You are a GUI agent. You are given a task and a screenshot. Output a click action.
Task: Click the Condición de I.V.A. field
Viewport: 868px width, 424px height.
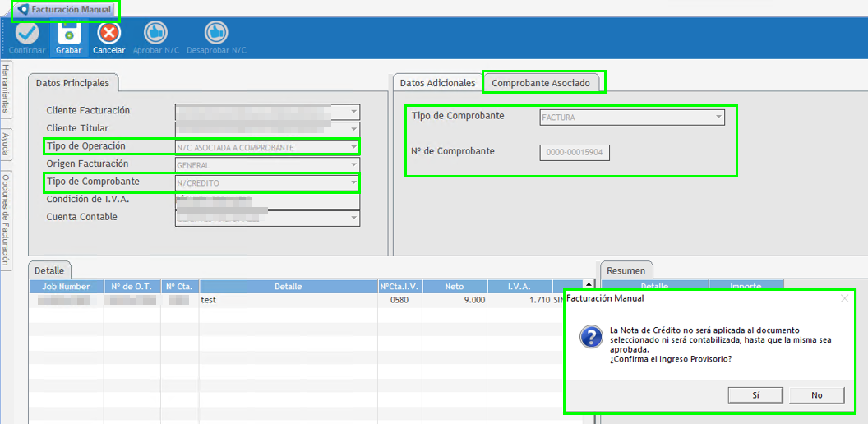267,200
